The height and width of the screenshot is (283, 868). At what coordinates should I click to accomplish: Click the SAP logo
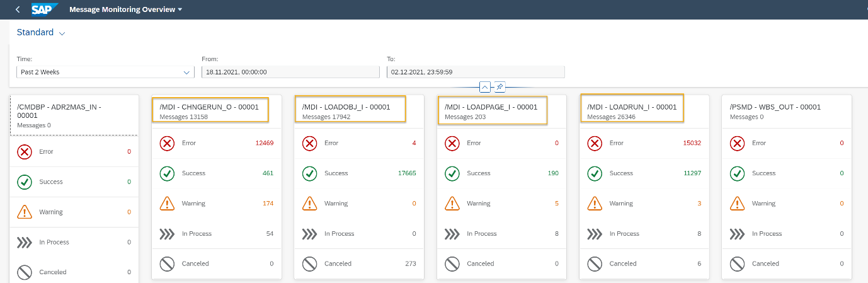click(x=45, y=9)
